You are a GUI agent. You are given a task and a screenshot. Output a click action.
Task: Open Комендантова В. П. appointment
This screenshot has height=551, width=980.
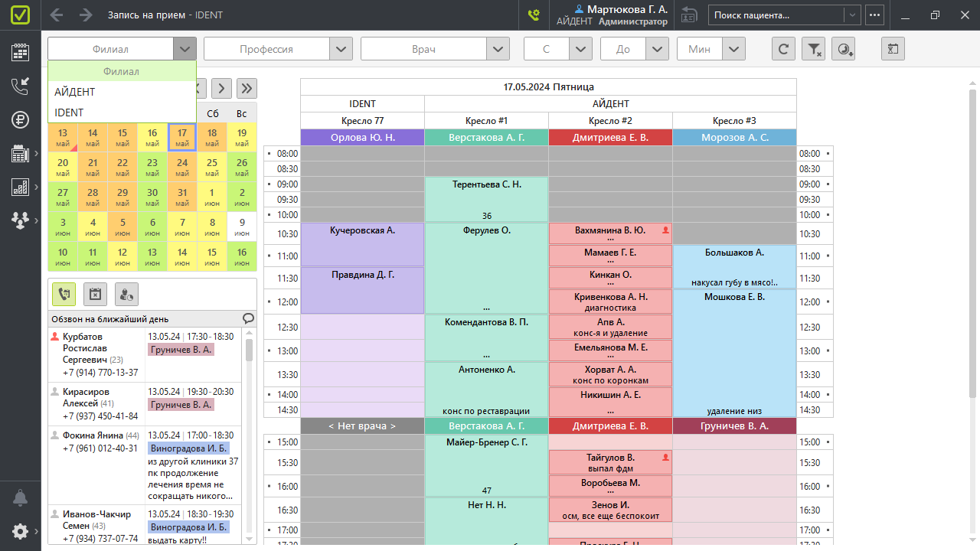click(x=487, y=337)
